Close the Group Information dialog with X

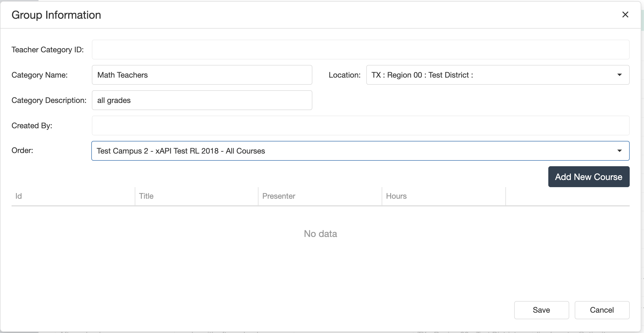coord(625,15)
